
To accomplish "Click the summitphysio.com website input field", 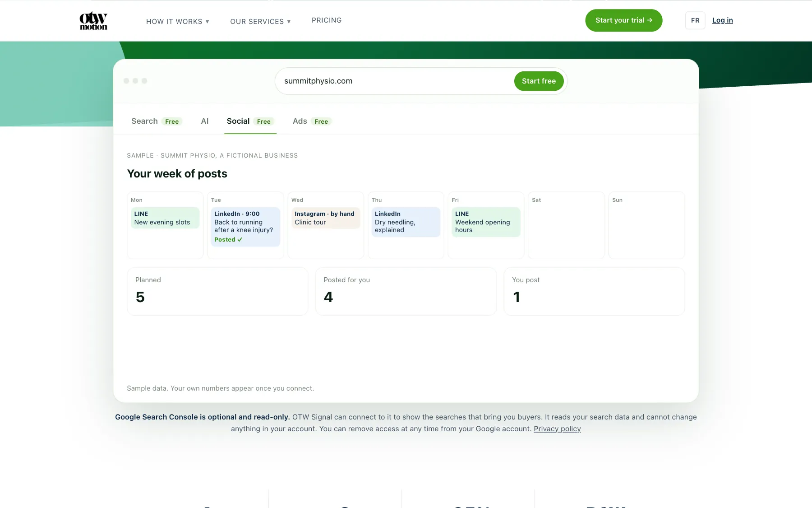I will pyautogui.click(x=394, y=81).
